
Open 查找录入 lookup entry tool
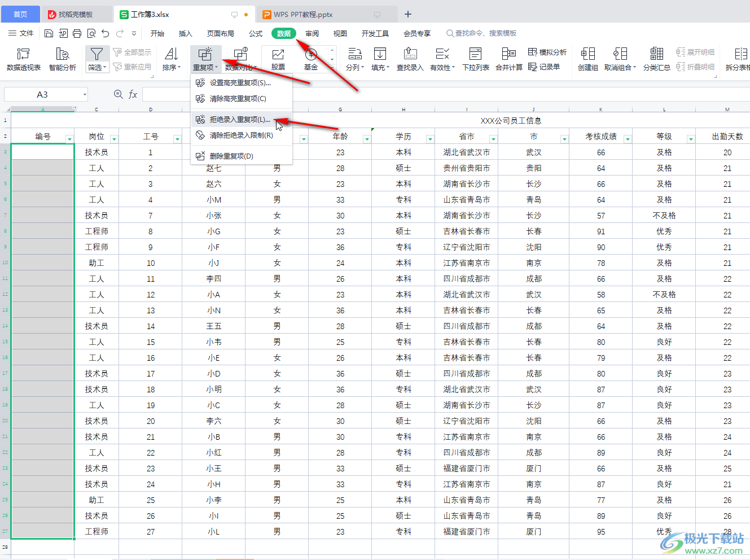410,59
